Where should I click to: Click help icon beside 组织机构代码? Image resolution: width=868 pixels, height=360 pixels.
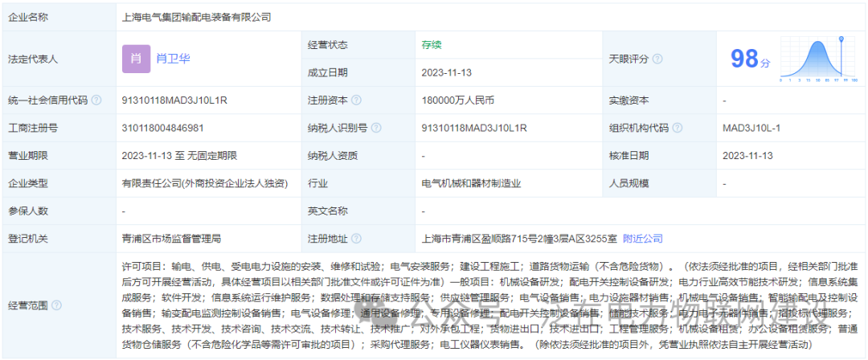click(678, 128)
